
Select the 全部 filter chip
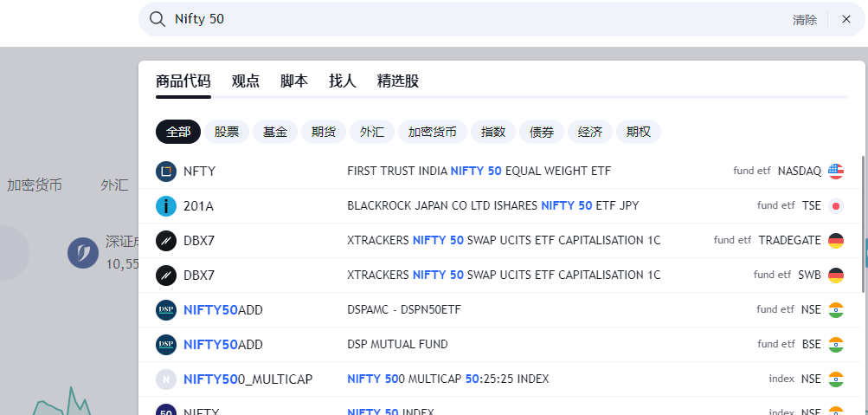(178, 132)
